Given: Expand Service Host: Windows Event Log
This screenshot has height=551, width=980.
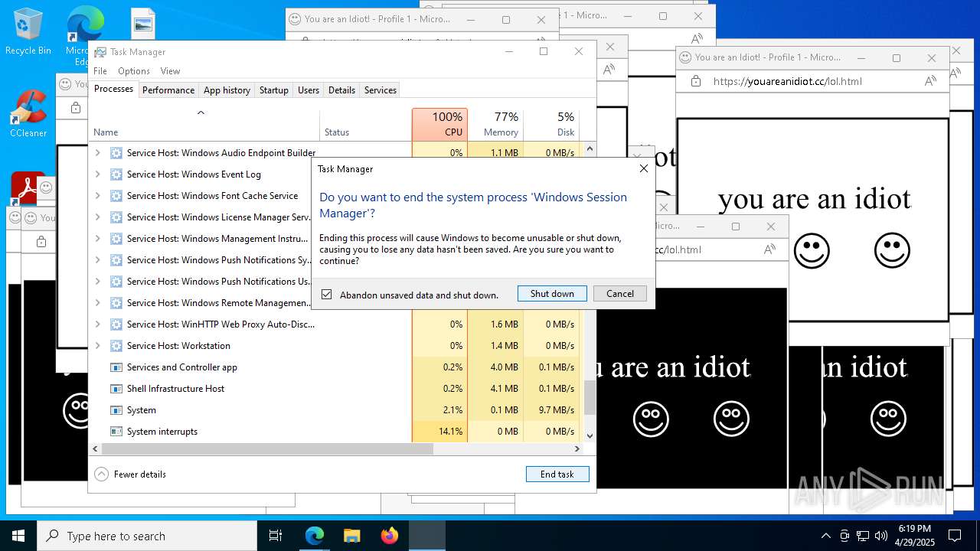Looking at the screenshot, I should pyautogui.click(x=97, y=174).
